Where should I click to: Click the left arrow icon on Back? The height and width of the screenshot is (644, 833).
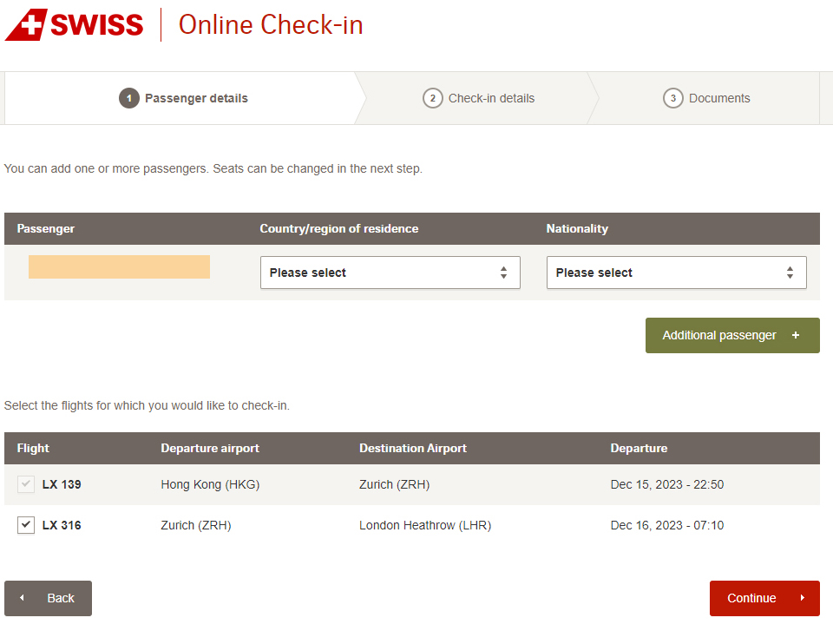22,598
